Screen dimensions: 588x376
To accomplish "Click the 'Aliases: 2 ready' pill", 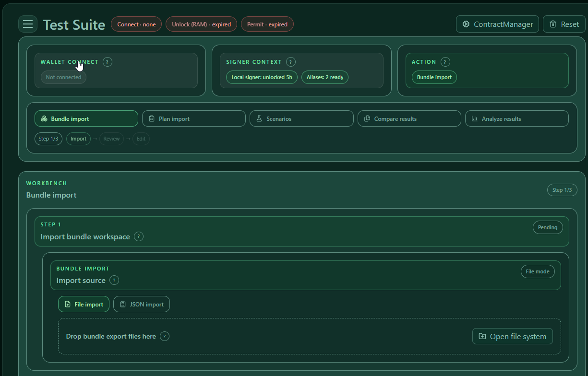I will pos(325,77).
